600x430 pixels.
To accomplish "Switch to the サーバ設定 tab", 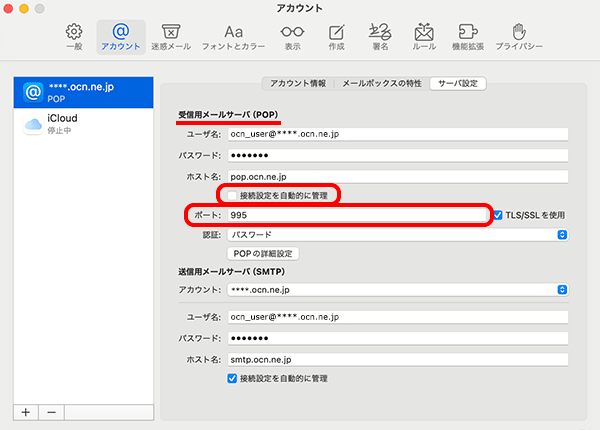I will coord(458,83).
